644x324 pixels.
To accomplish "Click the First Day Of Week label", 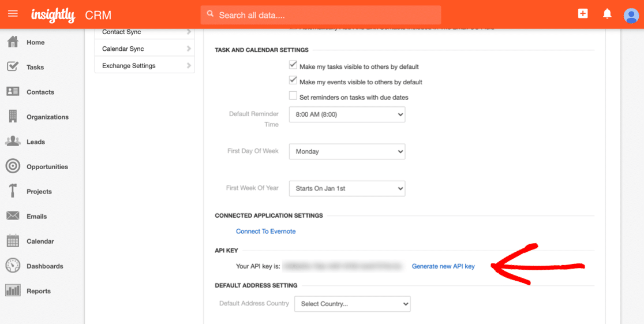I will click(x=253, y=151).
